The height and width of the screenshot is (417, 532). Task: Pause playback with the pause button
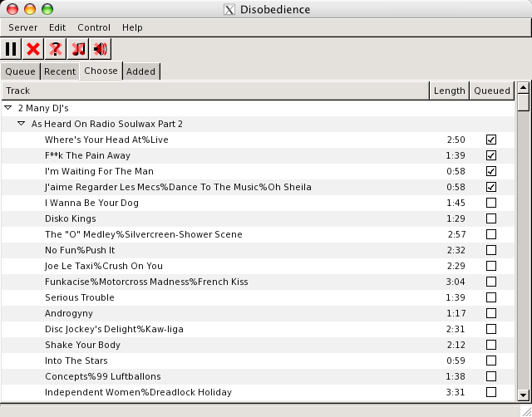pos(11,49)
